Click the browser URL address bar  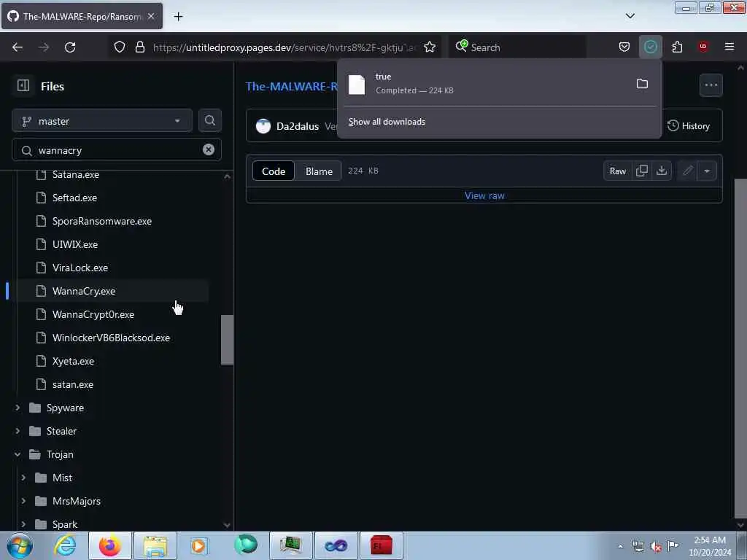[284, 47]
